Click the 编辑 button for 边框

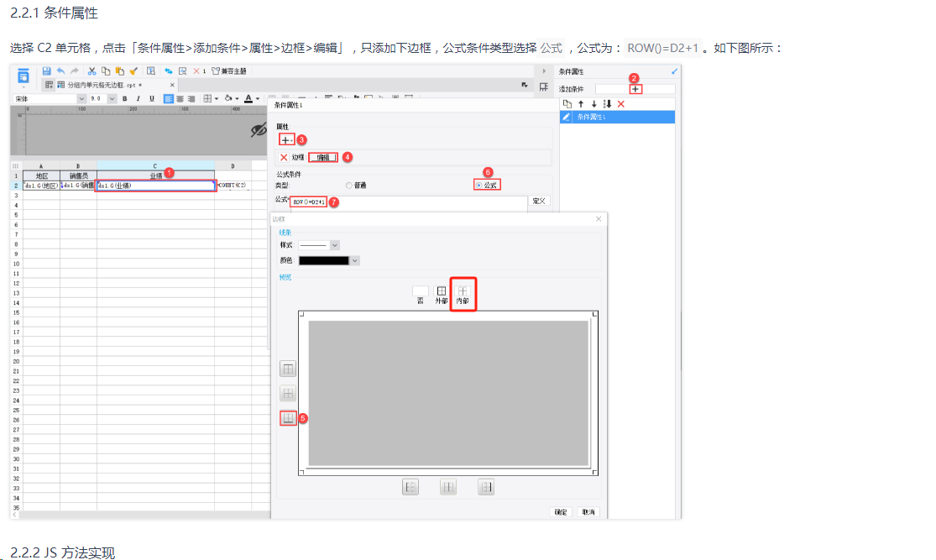click(323, 158)
